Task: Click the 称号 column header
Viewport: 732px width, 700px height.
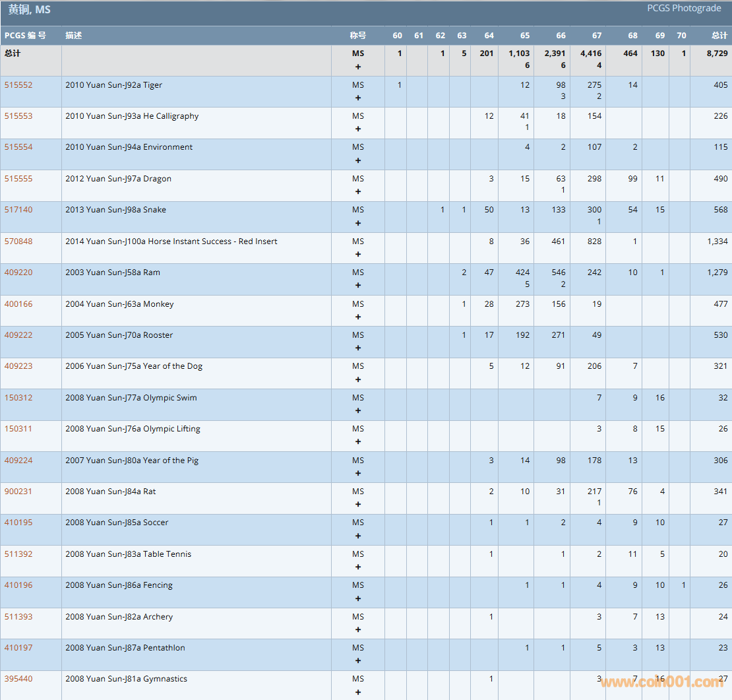Action: point(357,36)
